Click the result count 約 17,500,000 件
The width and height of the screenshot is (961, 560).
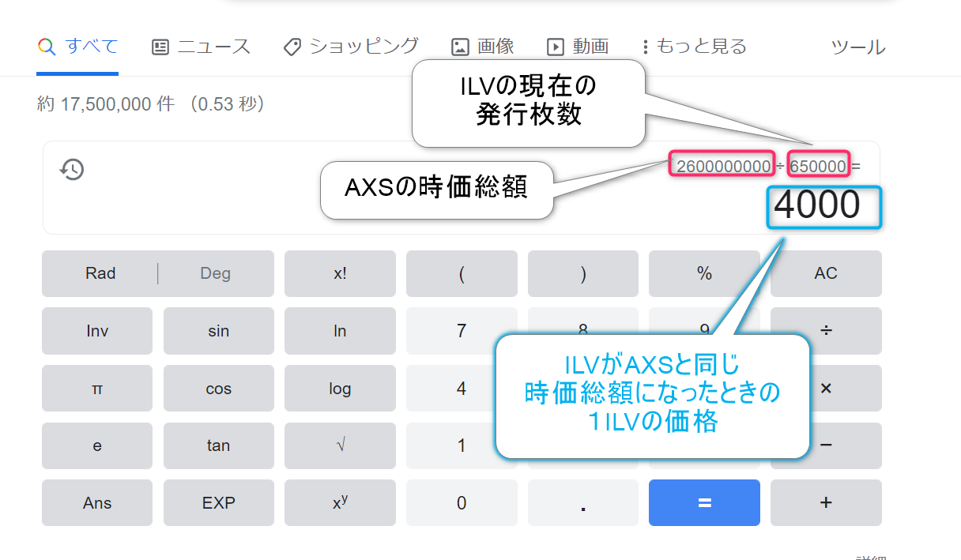106,103
